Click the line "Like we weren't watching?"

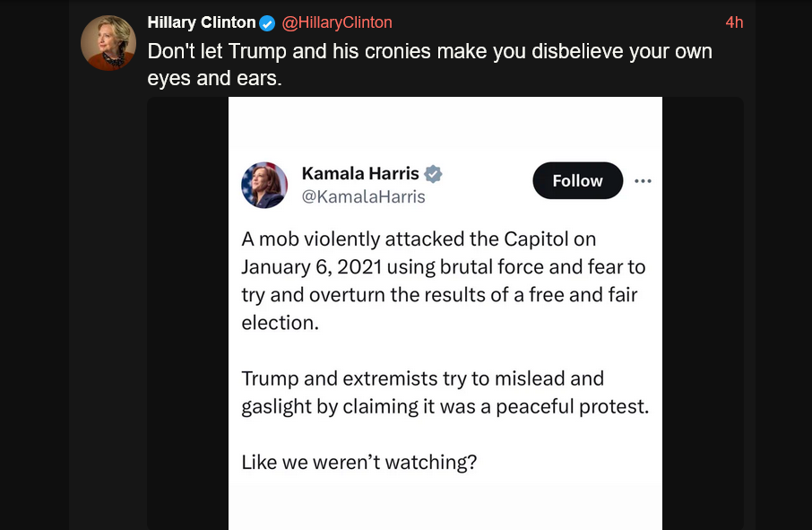click(358, 463)
